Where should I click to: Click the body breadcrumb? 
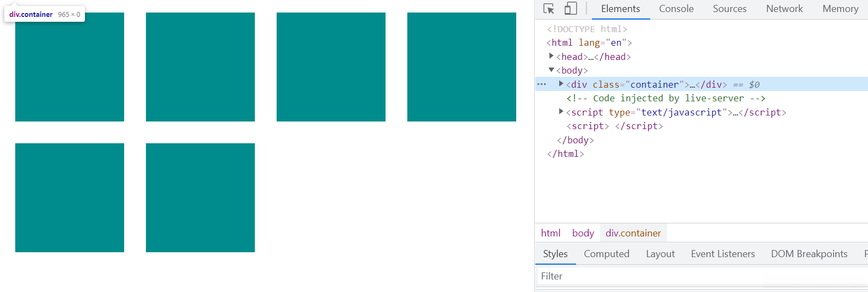coord(583,233)
